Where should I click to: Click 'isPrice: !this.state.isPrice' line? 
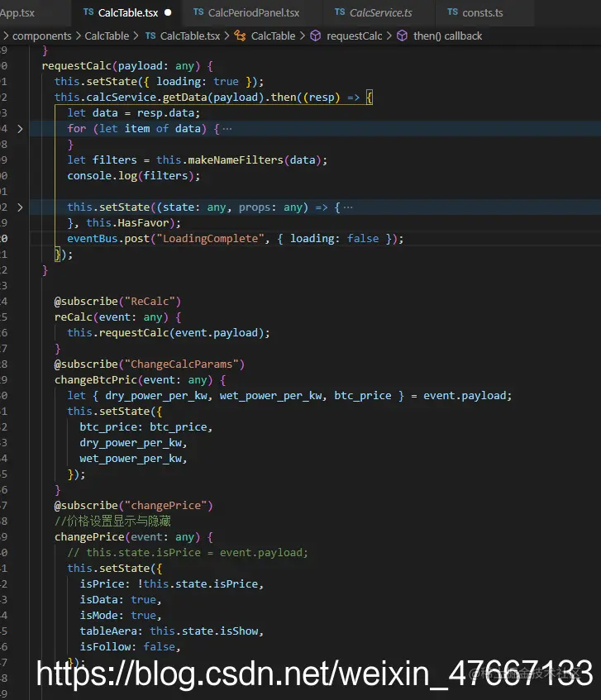coord(171,584)
